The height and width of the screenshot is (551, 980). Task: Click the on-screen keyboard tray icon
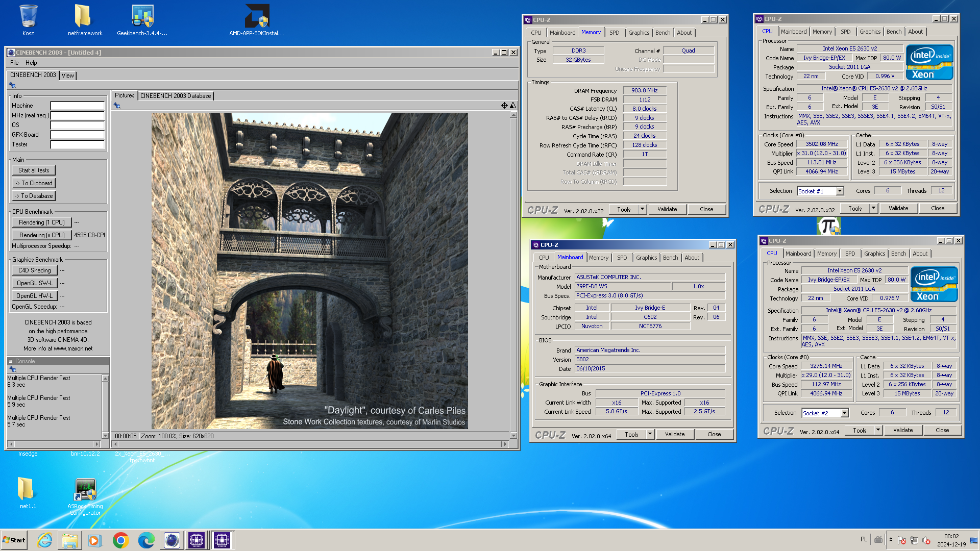click(x=878, y=539)
